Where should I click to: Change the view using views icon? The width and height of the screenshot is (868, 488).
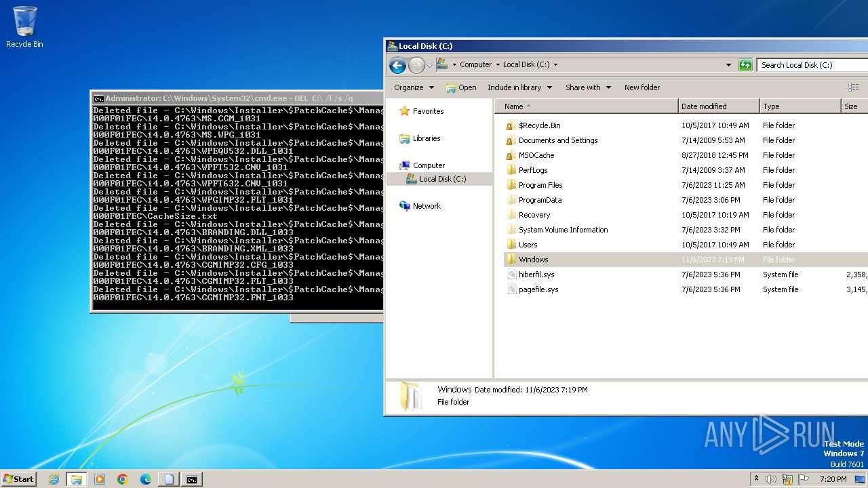(853, 87)
